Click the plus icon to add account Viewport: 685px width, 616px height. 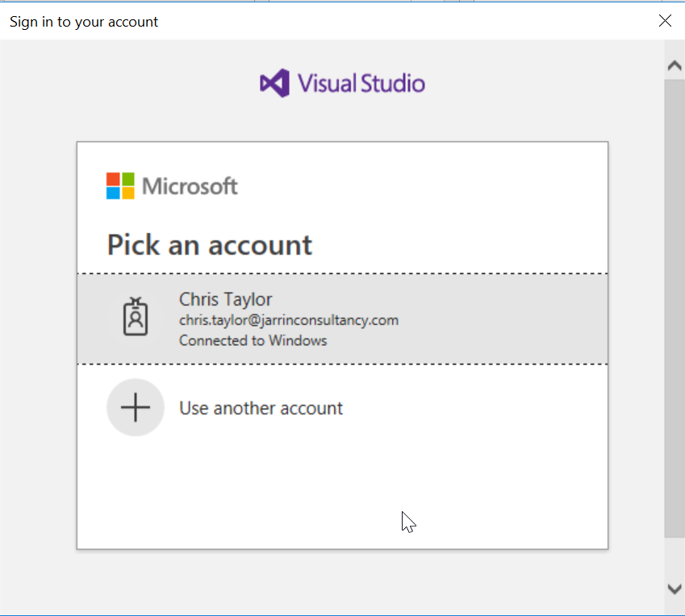tap(136, 408)
